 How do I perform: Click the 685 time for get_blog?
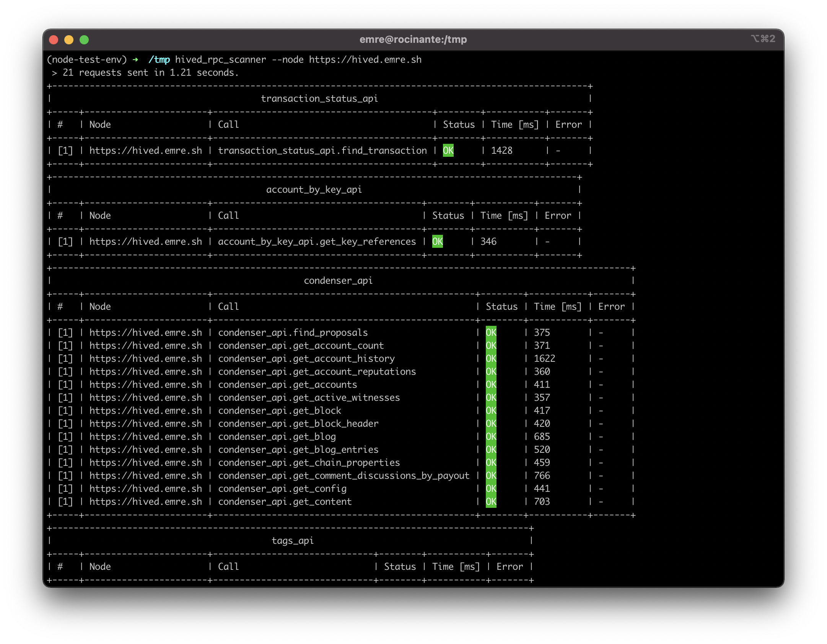(x=542, y=437)
